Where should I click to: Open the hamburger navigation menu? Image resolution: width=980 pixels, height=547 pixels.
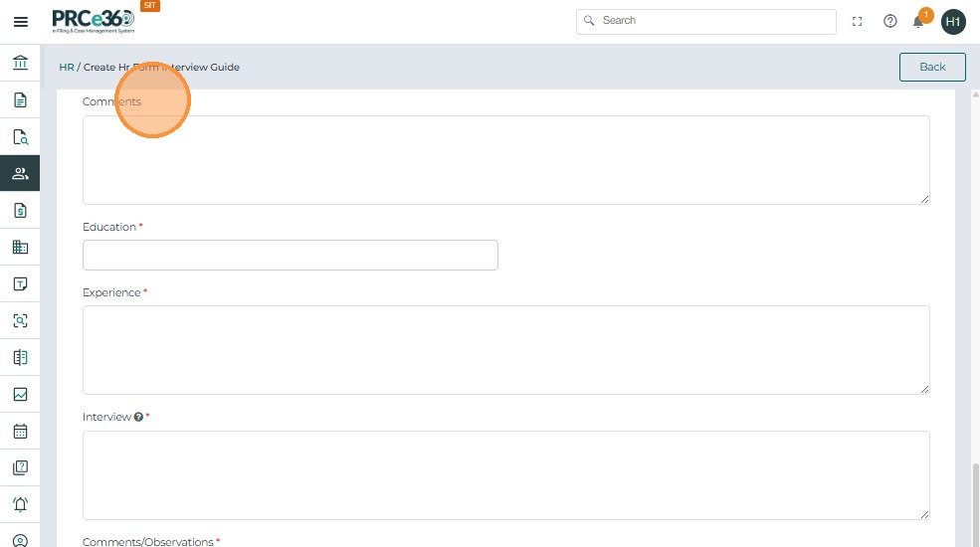coord(20,22)
